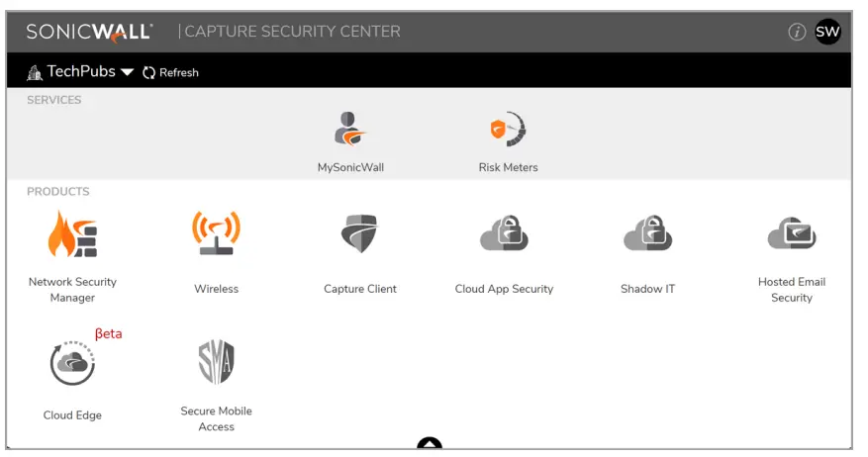Open the Risk Meters service icon
Screen dimensions: 868x457
tap(508, 130)
